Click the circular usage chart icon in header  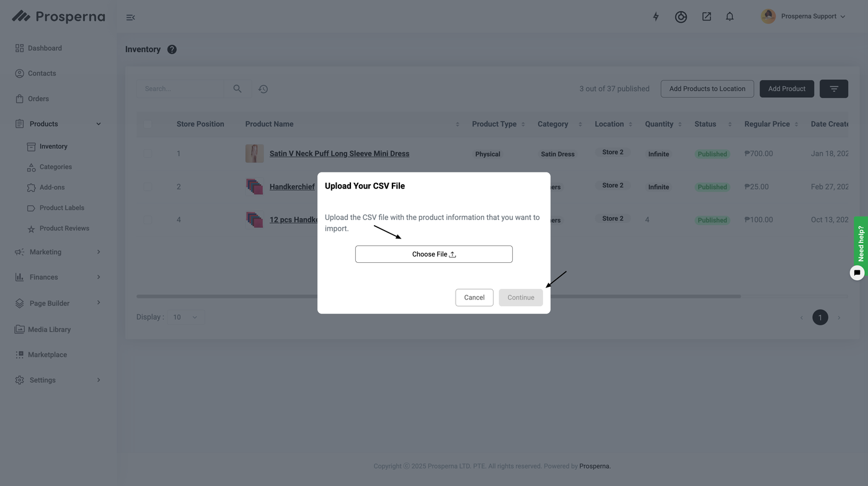pyautogui.click(x=681, y=17)
